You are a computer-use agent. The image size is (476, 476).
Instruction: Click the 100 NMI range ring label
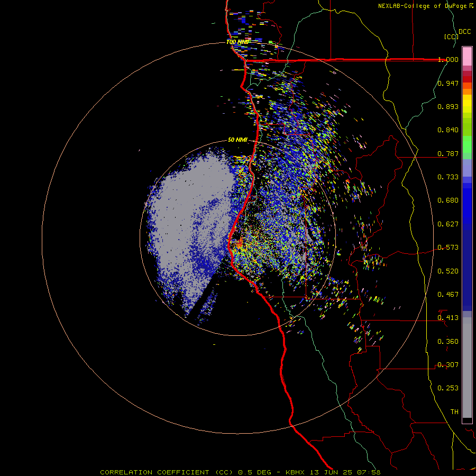(x=237, y=42)
